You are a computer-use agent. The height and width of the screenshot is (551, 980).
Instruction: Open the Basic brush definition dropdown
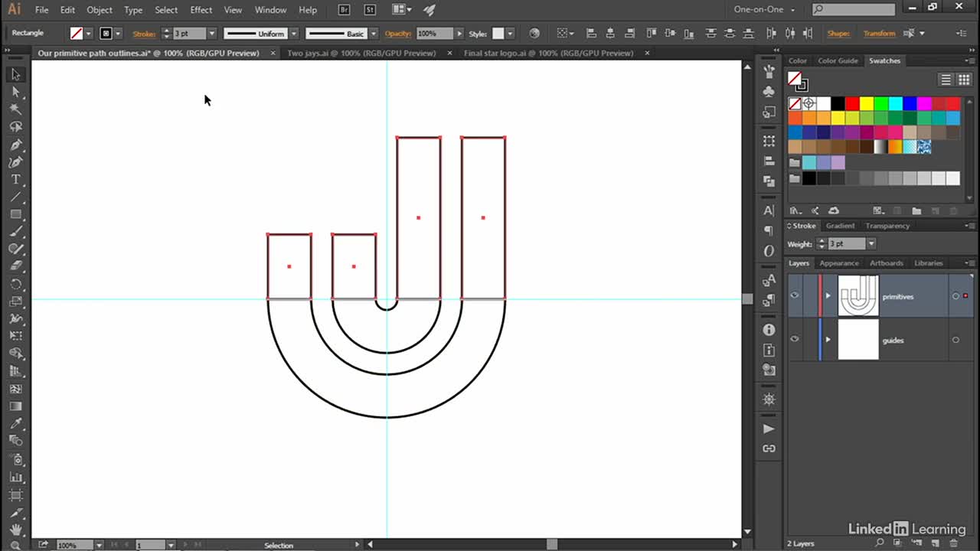point(374,34)
